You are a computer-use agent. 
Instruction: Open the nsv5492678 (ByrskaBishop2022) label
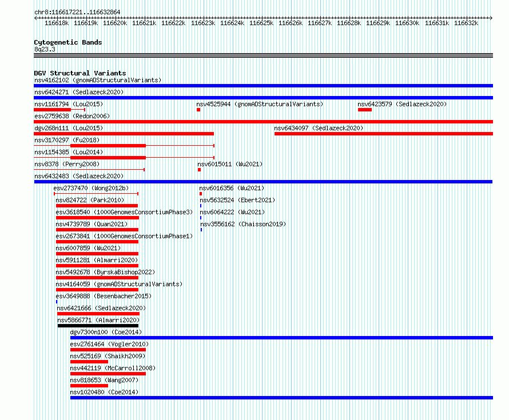(105, 272)
